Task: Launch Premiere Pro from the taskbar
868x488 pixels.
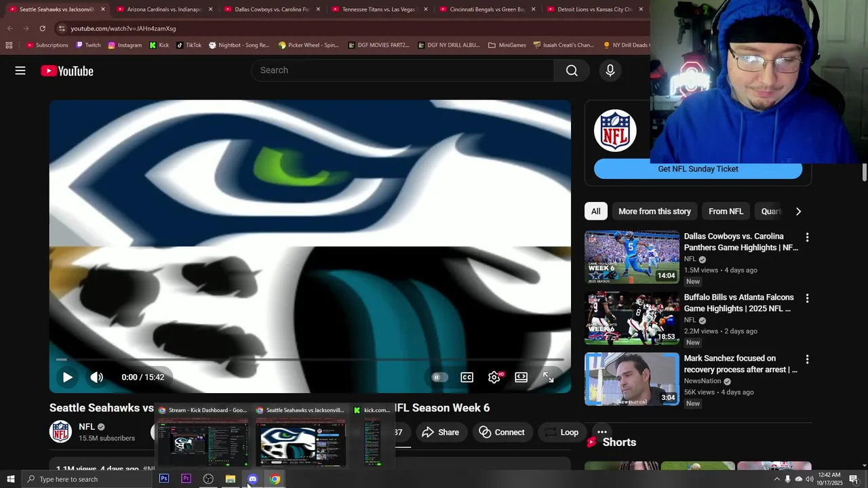Action: point(186,479)
